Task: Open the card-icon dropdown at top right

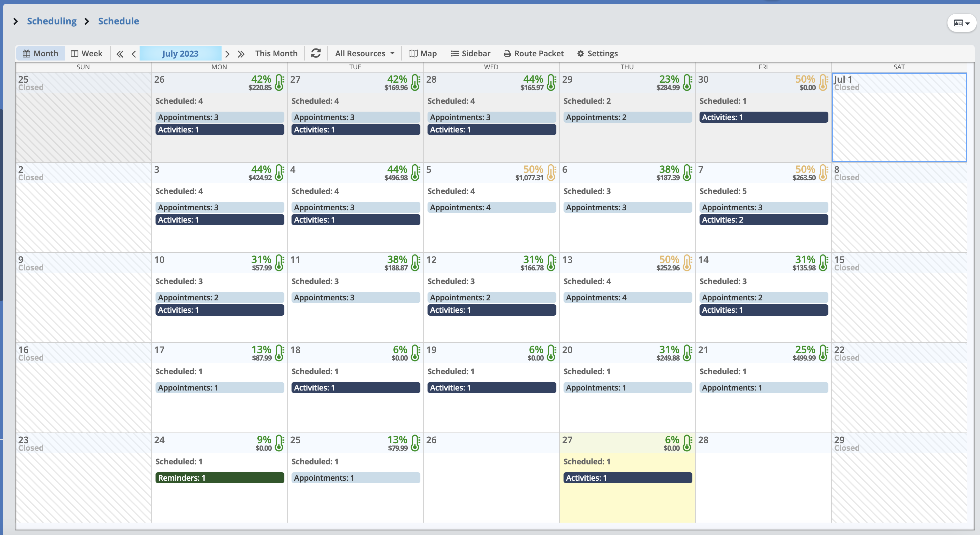Action: (x=961, y=23)
